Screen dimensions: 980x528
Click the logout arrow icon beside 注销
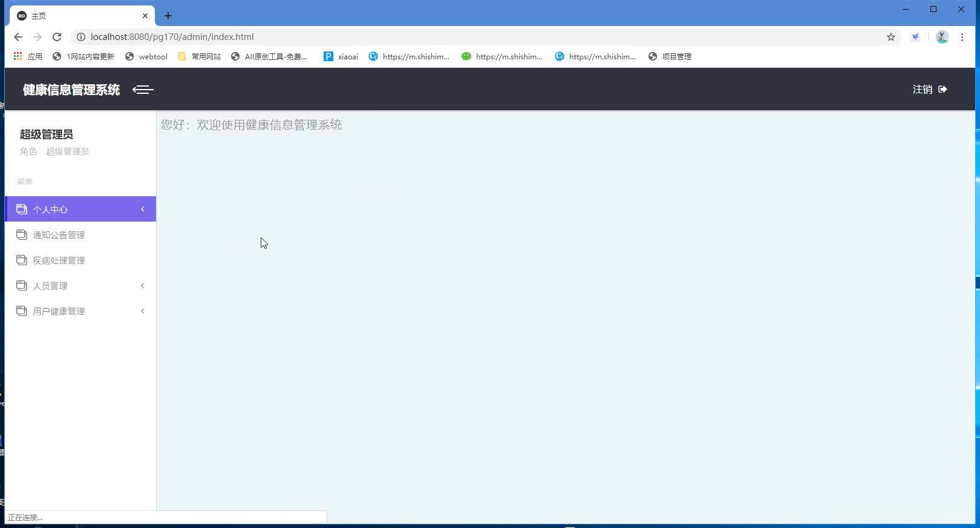point(942,90)
